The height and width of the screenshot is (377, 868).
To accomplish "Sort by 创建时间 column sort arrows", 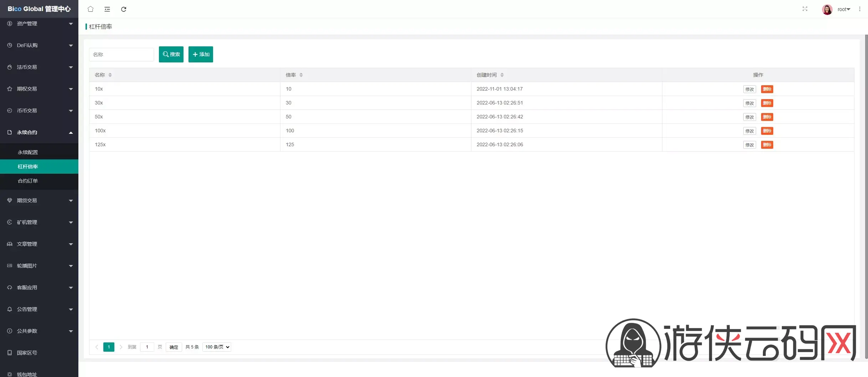I will click(502, 75).
